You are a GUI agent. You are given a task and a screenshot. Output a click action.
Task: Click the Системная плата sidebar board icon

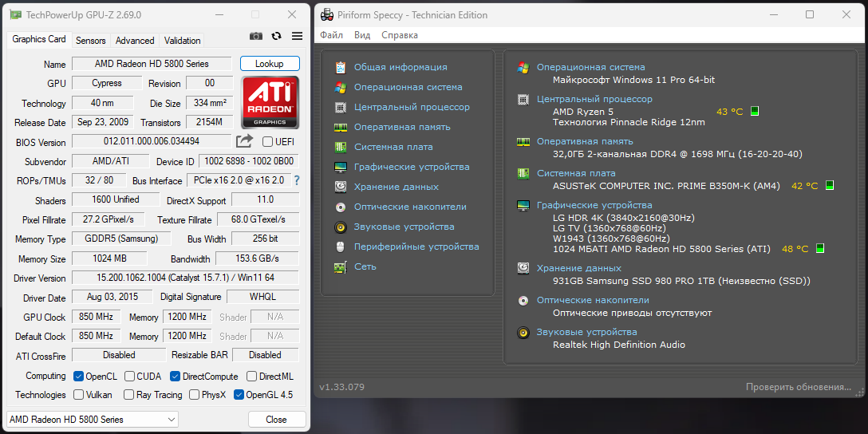tap(341, 148)
